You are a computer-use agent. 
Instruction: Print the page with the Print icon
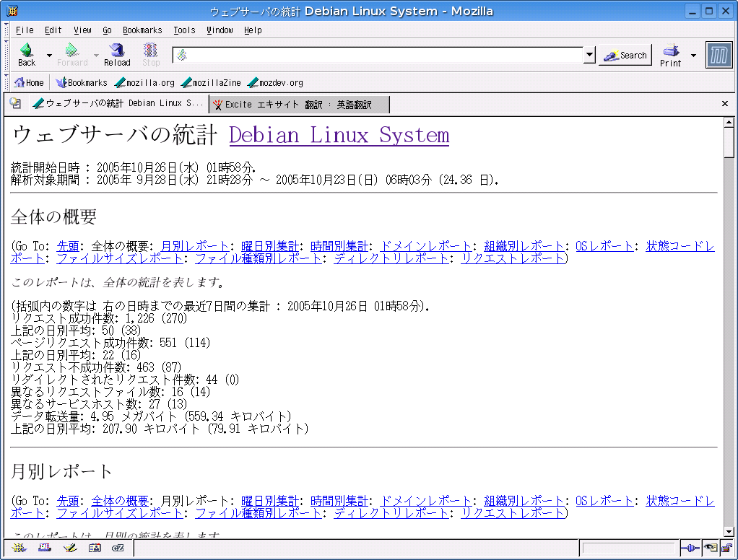click(x=670, y=55)
